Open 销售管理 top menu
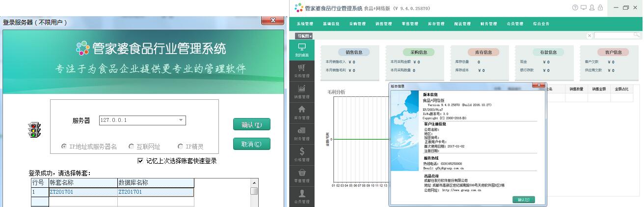 pos(383,24)
